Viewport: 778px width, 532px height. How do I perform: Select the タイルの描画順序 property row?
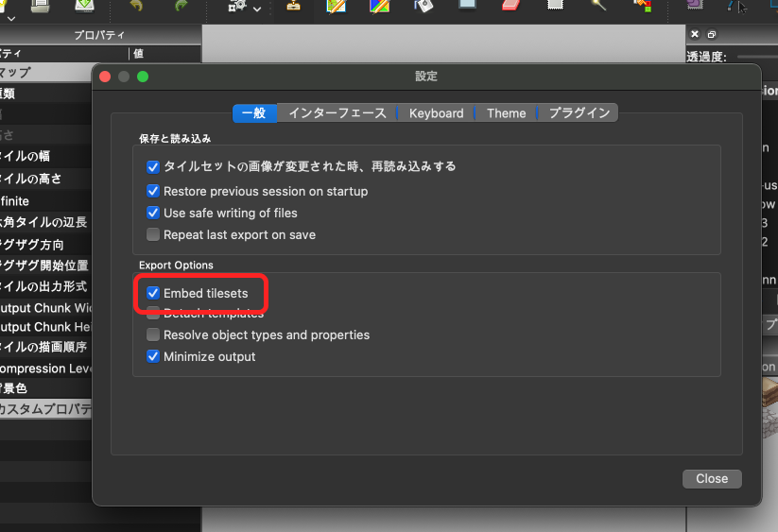(46, 347)
